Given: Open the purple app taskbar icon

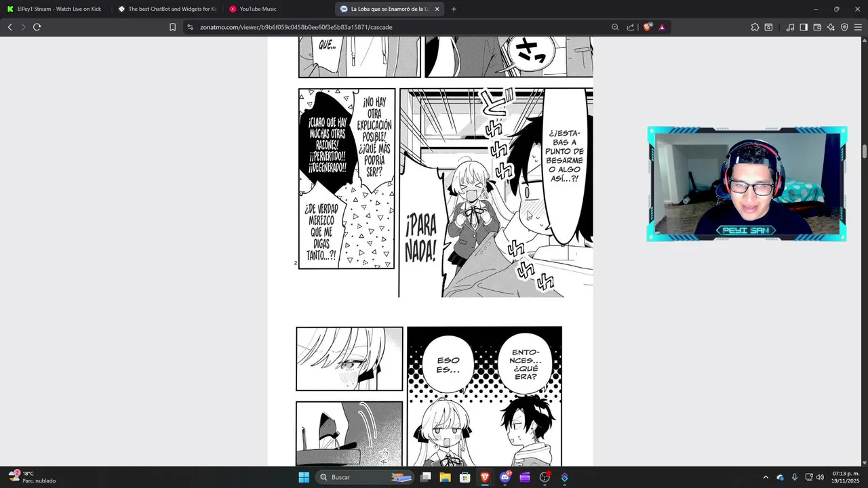Looking at the screenshot, I should click(525, 477).
